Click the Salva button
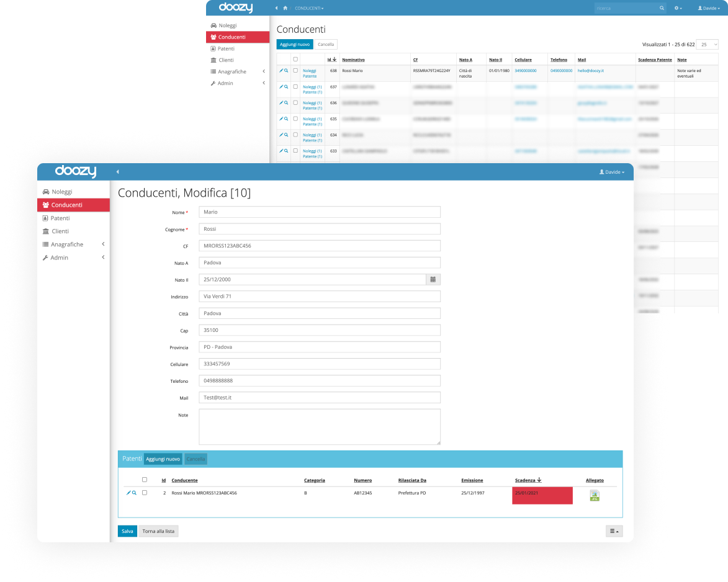Image resolution: width=728 pixels, height=582 pixels. point(127,531)
